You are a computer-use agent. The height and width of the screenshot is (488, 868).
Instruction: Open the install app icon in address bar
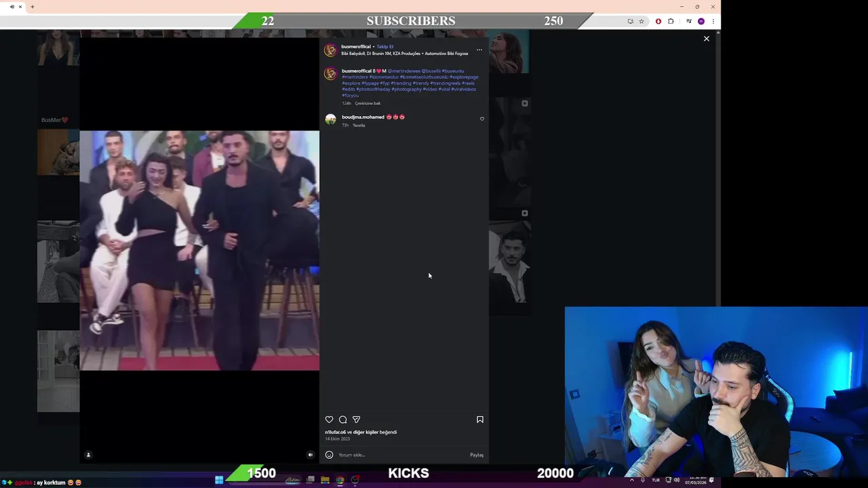click(x=630, y=21)
